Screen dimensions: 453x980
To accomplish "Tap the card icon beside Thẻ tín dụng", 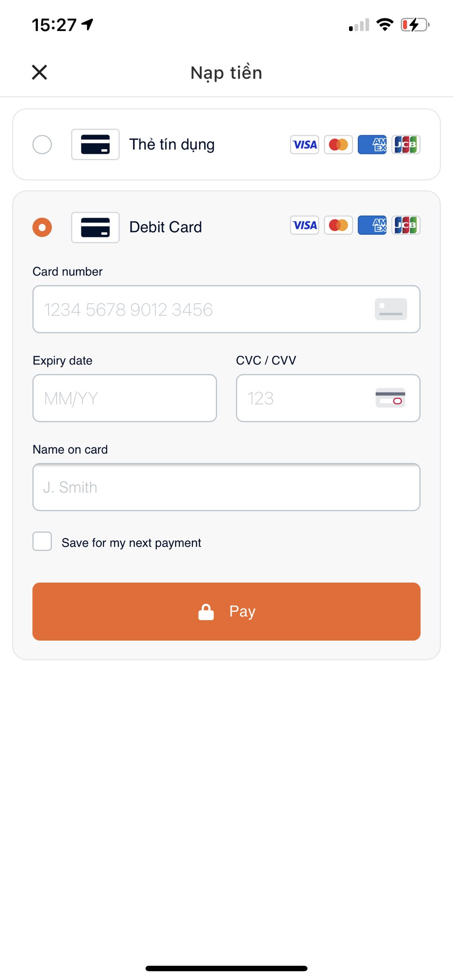I will point(95,144).
